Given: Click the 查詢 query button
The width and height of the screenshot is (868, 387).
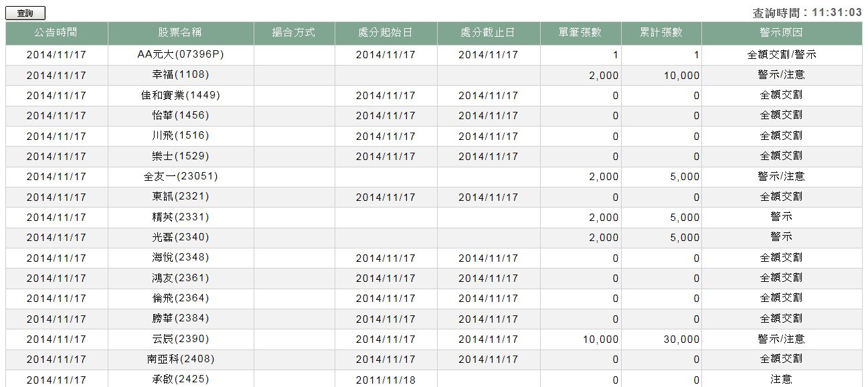Looking at the screenshot, I should tap(25, 13).
